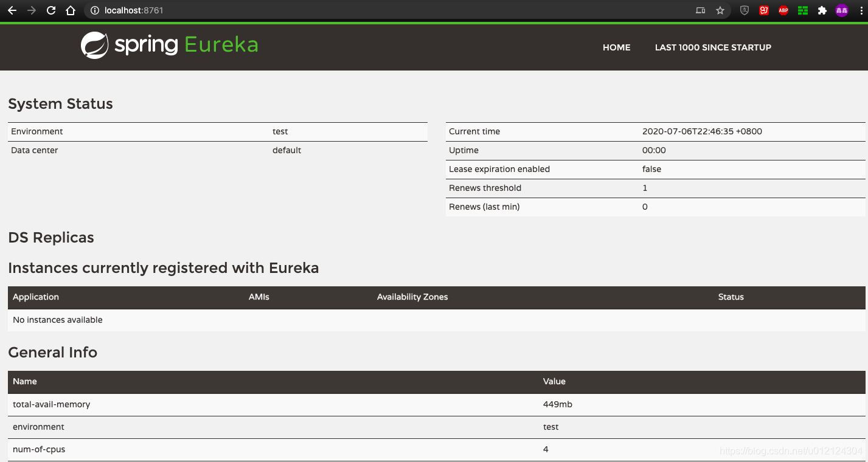The image size is (868, 462).
Task: Click the Application column header
Action: [x=36, y=297]
